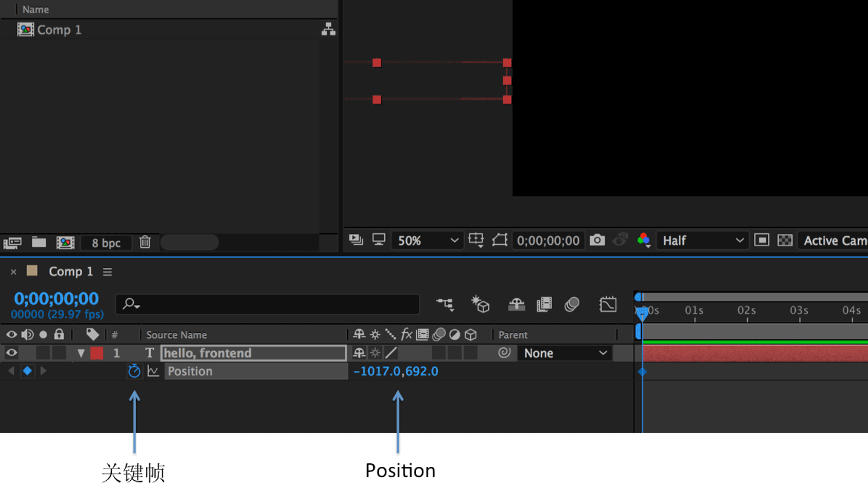
Task: Select the Position property name
Action: pos(190,371)
